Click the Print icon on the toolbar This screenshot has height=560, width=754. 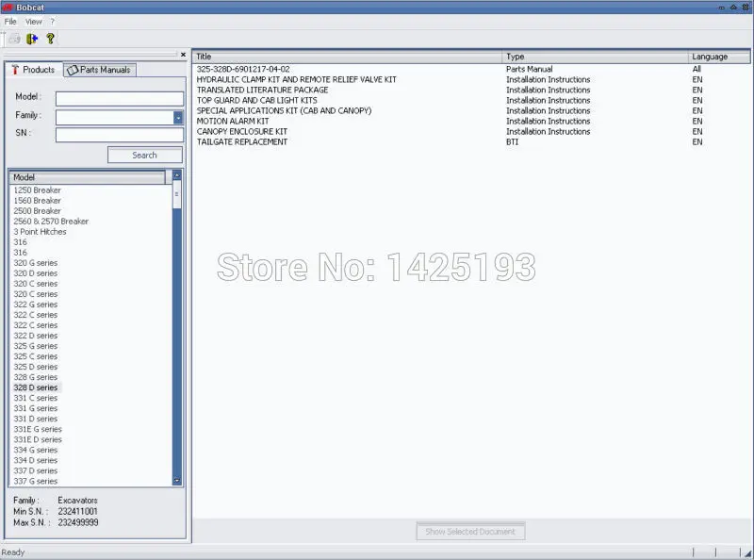click(13, 39)
